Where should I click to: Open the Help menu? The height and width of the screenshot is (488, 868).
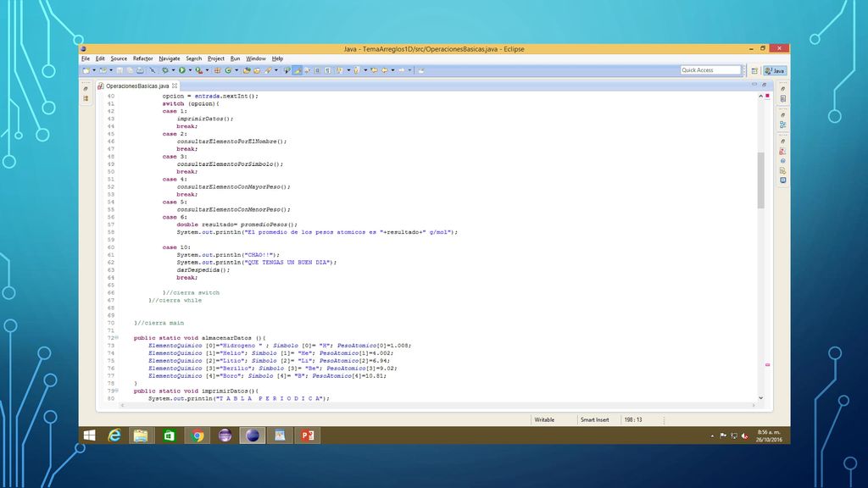(x=277, y=58)
